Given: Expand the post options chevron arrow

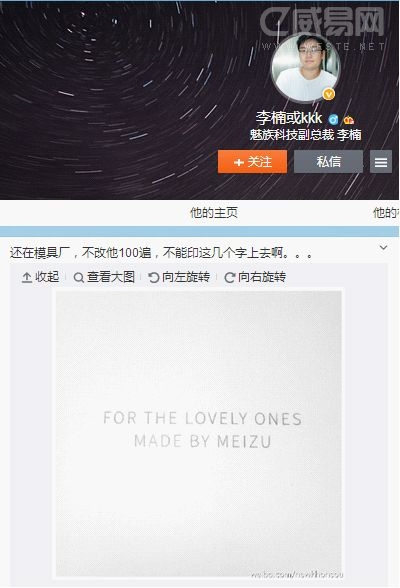Looking at the screenshot, I should 384,248.
